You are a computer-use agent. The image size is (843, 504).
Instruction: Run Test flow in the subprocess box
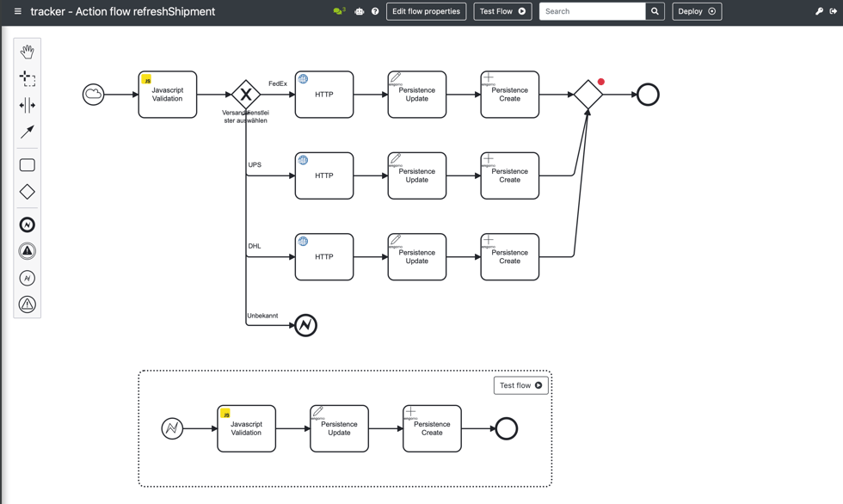pos(521,385)
